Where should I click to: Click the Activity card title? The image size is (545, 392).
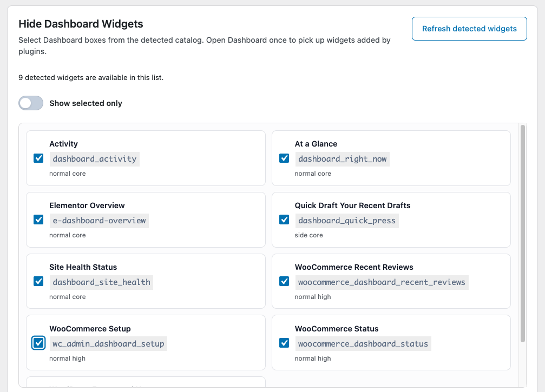(64, 144)
